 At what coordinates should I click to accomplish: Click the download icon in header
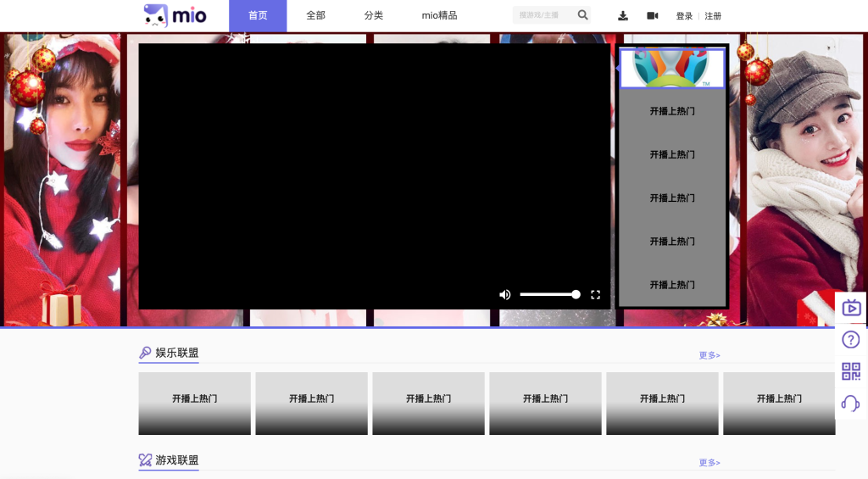[623, 16]
